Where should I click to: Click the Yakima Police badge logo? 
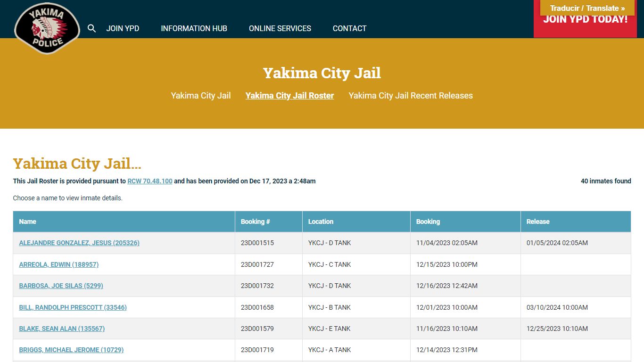(47, 28)
